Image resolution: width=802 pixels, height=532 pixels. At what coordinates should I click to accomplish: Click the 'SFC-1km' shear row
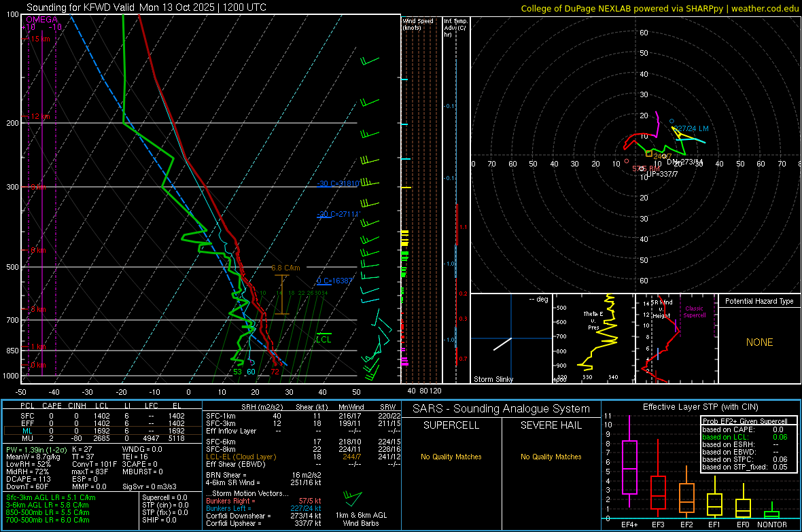click(303, 416)
